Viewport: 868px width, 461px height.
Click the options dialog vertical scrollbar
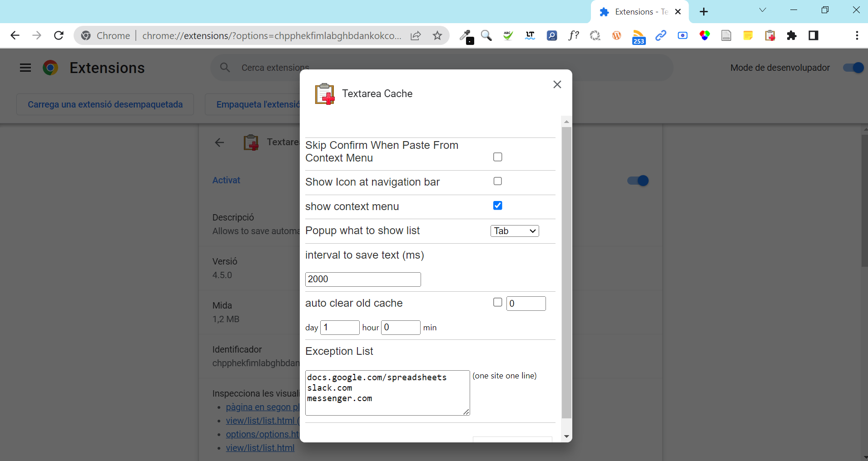(566, 272)
